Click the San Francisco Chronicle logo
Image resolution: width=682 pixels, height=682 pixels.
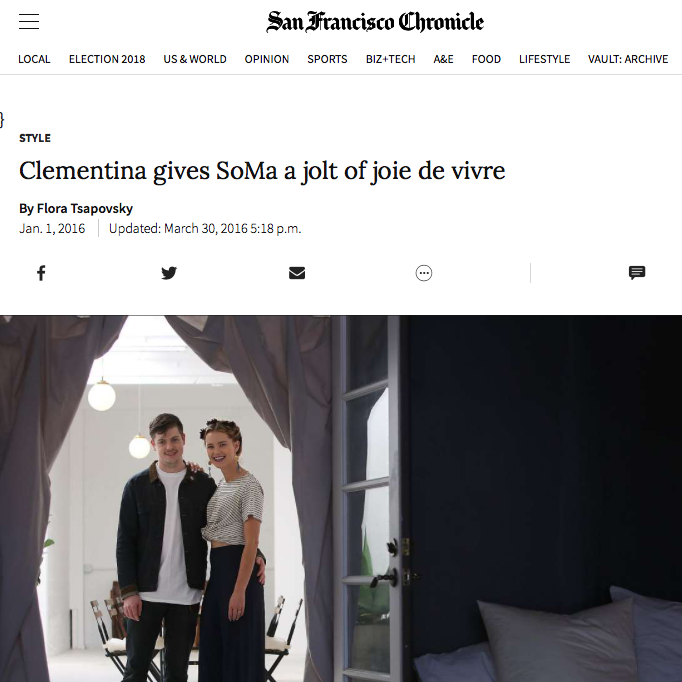pos(375,22)
